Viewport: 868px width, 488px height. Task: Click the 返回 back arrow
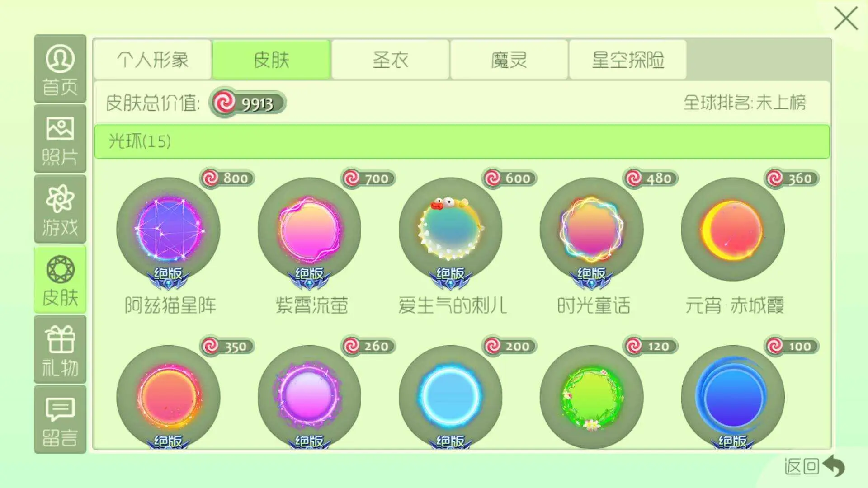coord(834,465)
